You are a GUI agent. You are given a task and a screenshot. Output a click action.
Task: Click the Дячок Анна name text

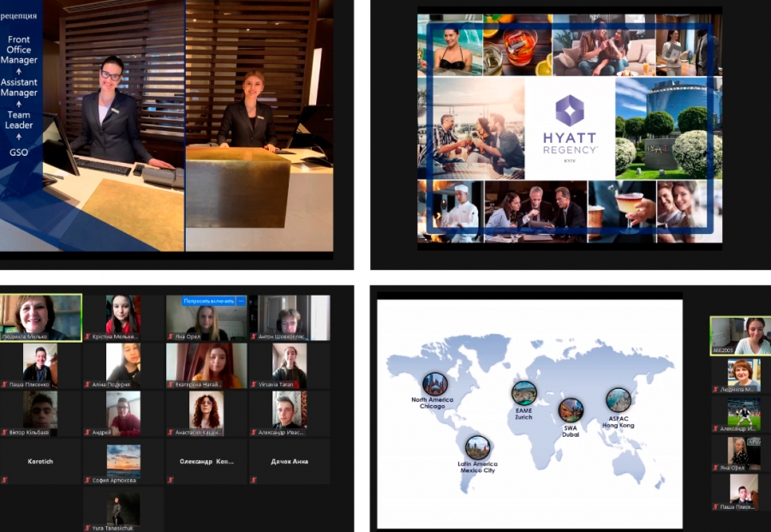290,462
